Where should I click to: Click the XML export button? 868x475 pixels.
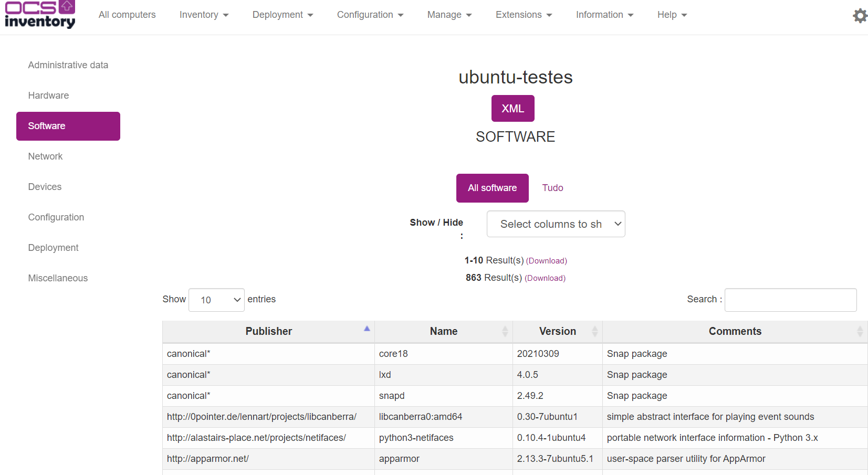[x=513, y=108]
